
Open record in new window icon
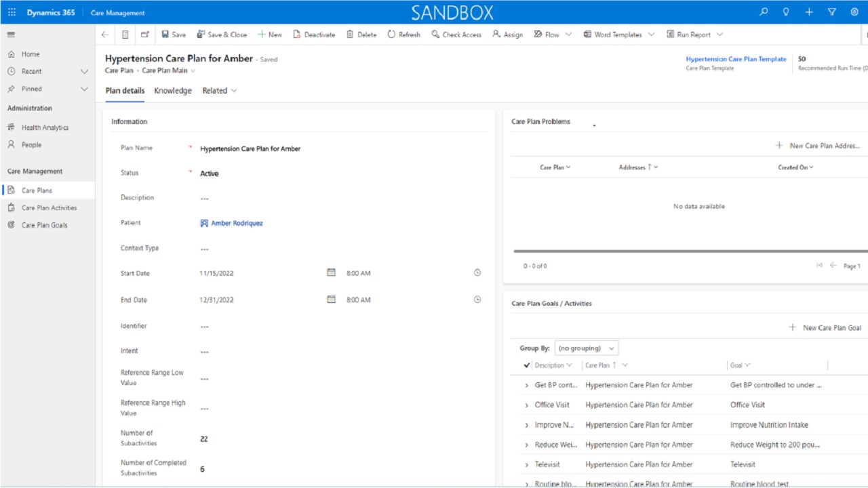pos(145,35)
